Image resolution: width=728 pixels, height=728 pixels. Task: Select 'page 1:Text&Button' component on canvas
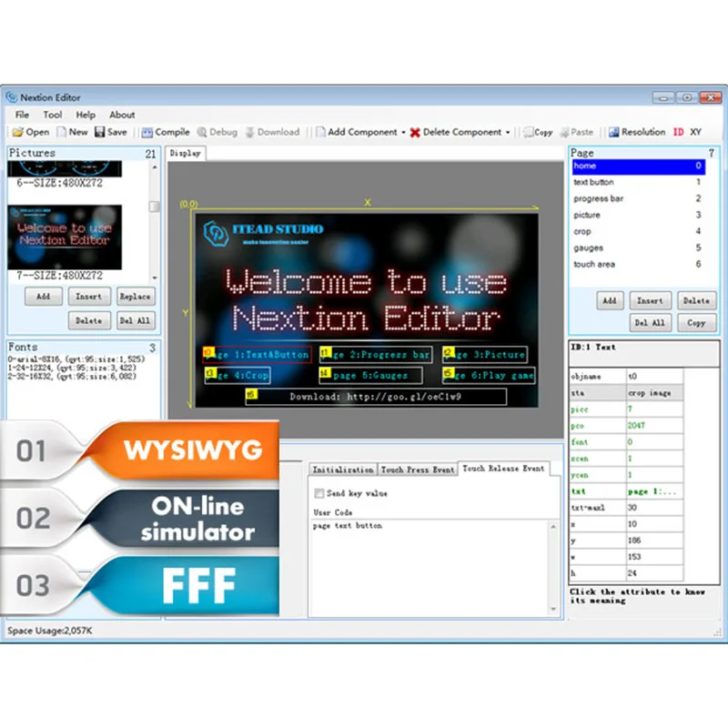pos(258,355)
